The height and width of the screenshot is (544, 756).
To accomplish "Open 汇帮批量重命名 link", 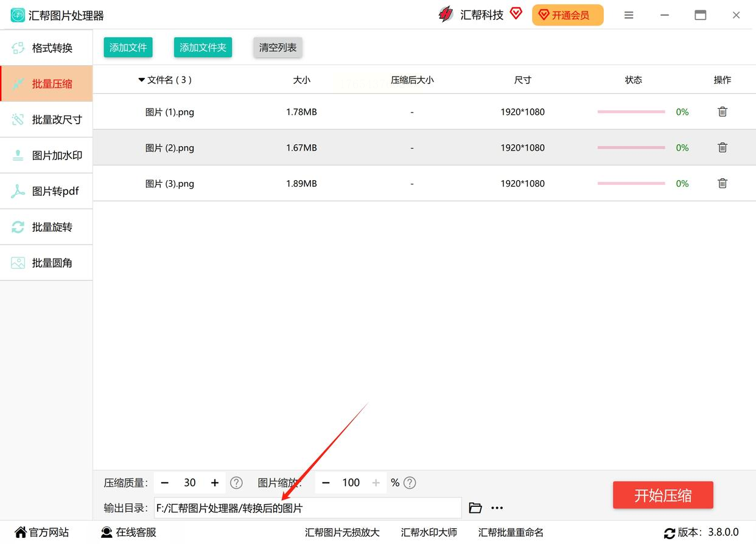I will point(511,532).
